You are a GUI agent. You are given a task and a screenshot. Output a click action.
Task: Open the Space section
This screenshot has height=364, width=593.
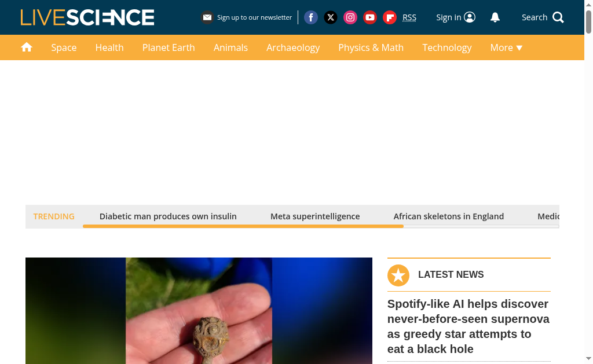[64, 47]
